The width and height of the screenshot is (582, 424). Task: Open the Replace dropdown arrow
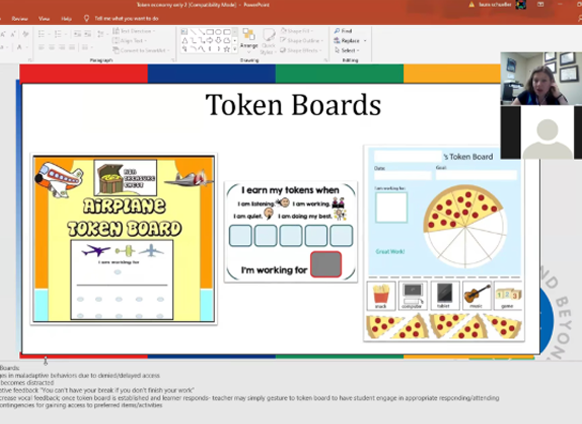pos(365,40)
